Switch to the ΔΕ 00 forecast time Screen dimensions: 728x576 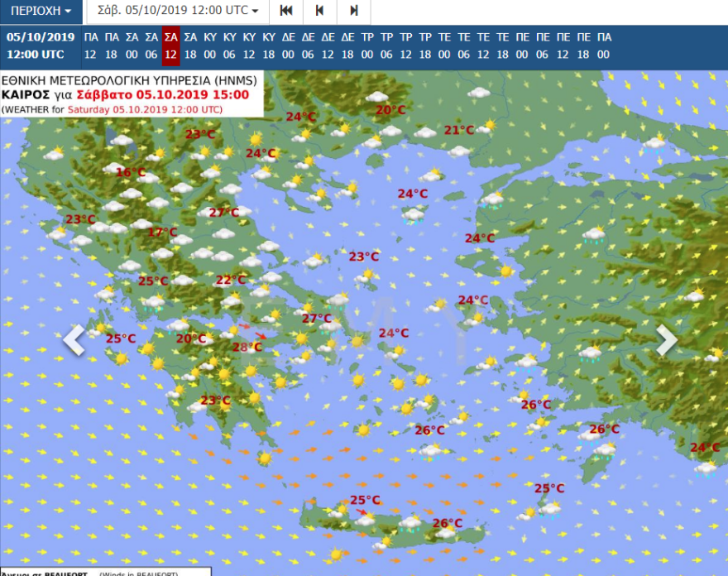tap(289, 46)
